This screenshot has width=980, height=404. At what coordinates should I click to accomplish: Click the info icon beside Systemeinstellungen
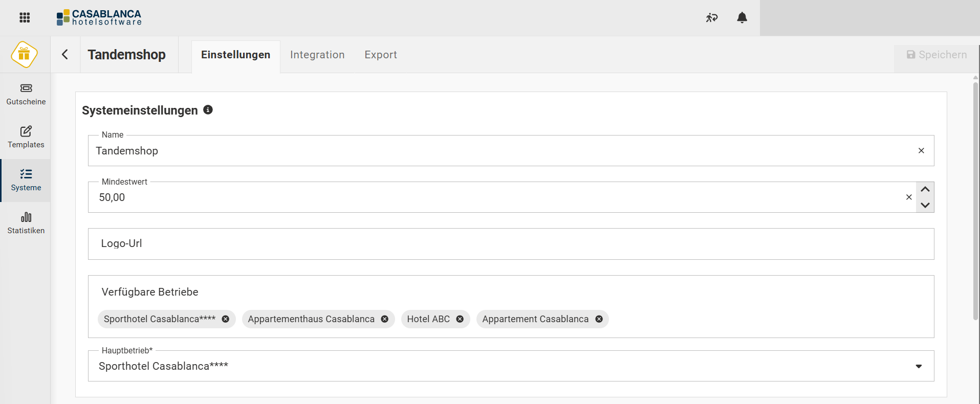click(208, 110)
